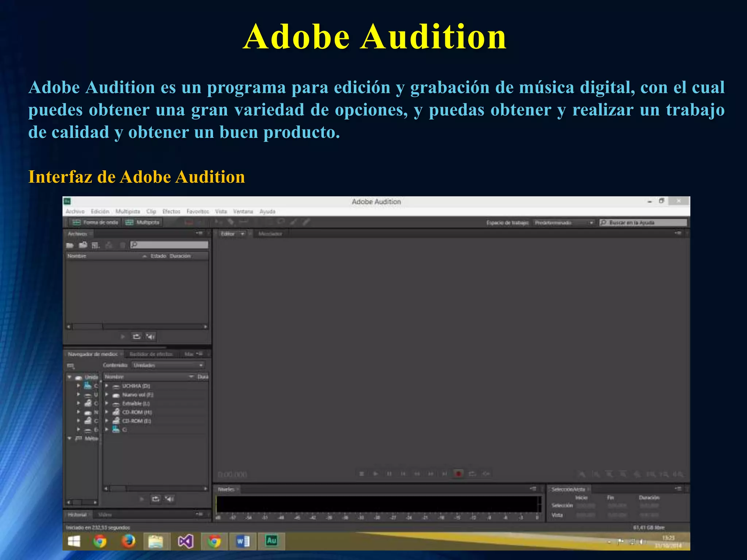This screenshot has width=747, height=560.
Task: Open the Espacio de trabajo dropdown
Action: click(x=564, y=223)
